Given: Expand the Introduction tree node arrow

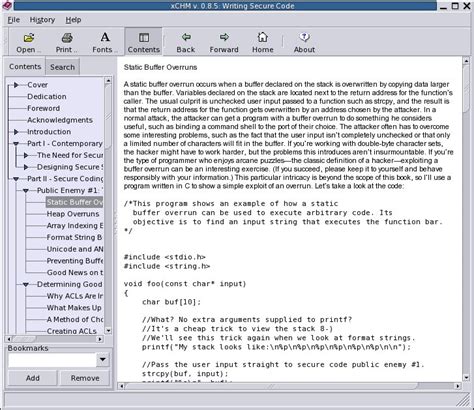Looking at the screenshot, I should coord(16,132).
